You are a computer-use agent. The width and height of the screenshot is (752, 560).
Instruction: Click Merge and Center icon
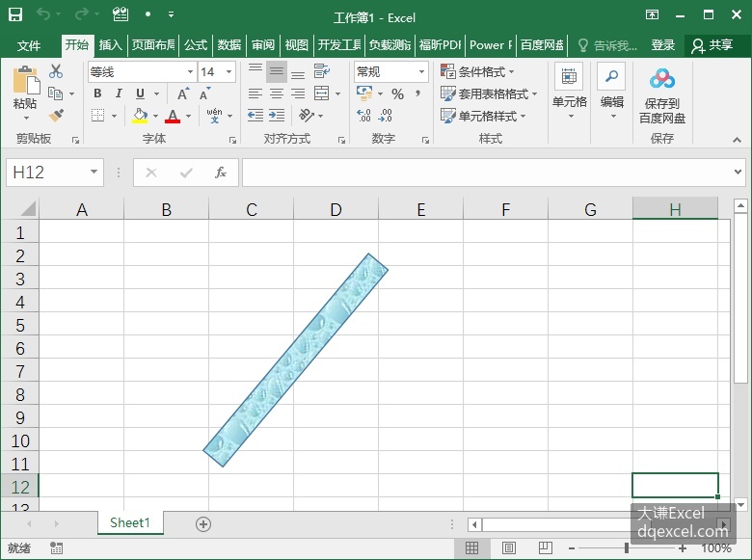coord(321,93)
